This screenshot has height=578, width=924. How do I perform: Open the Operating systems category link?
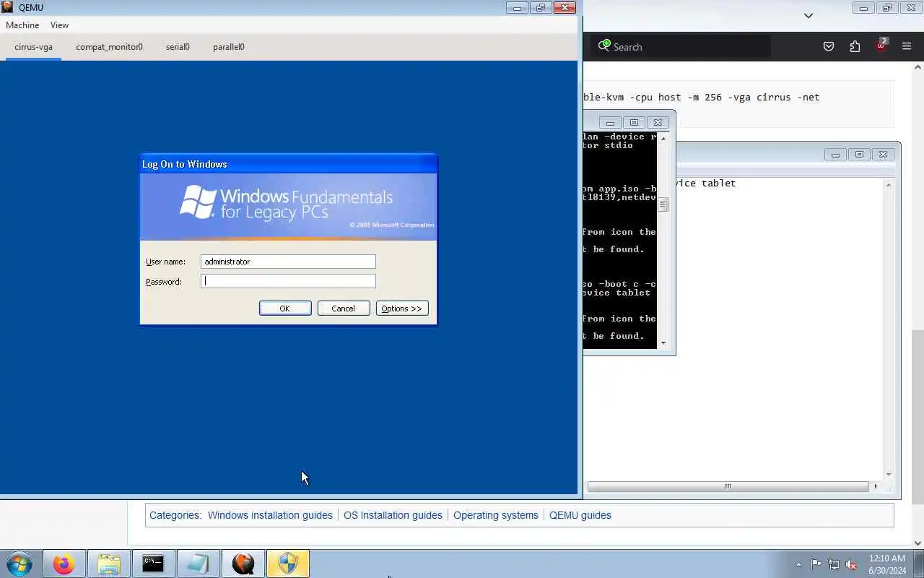496,515
